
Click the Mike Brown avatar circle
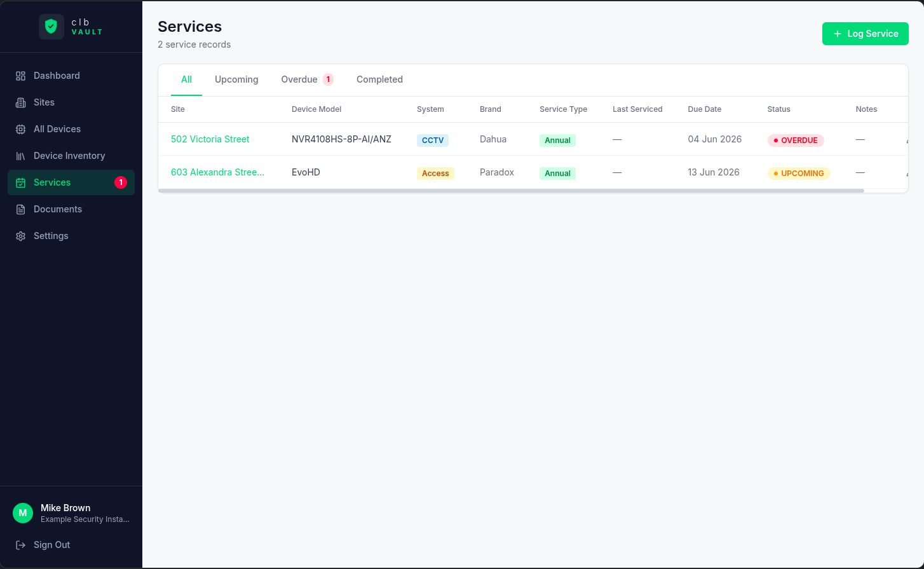[x=23, y=513]
